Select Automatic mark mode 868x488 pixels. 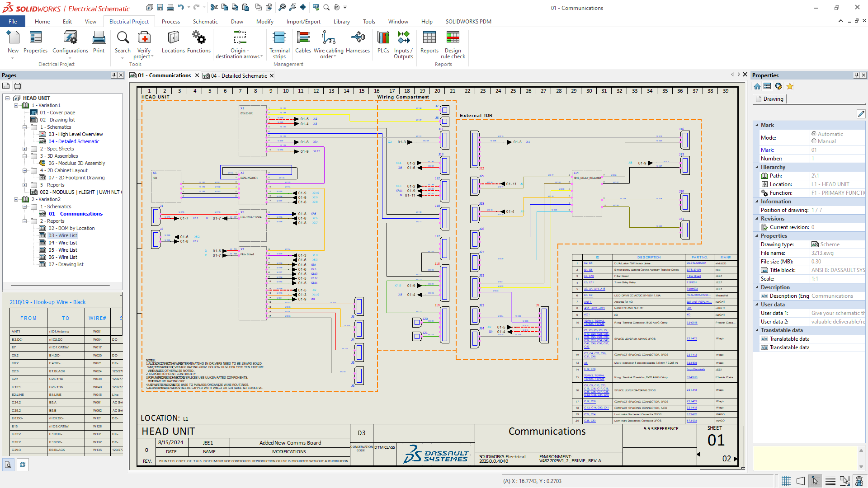coord(813,134)
